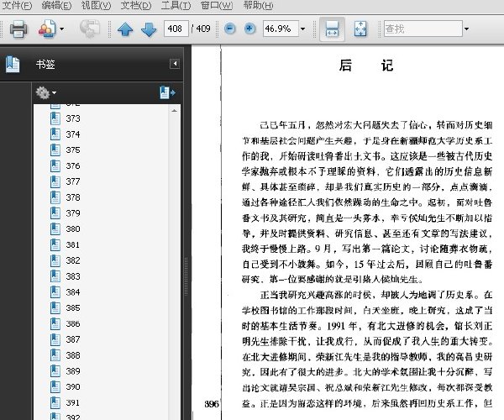Image resolution: width=504 pixels, height=420 pixels.
Task: Select bookmark 385
Action: coord(73,307)
